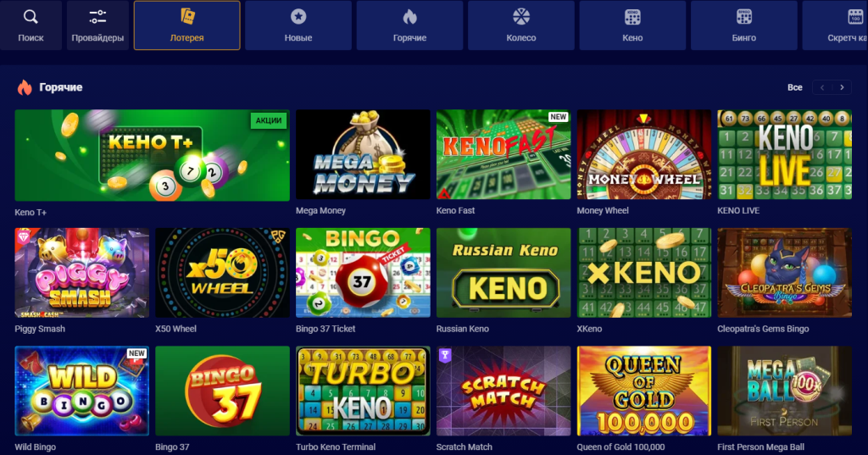The height and width of the screenshot is (455, 868).
Task: Open the Бинго category icon
Action: coord(744,17)
